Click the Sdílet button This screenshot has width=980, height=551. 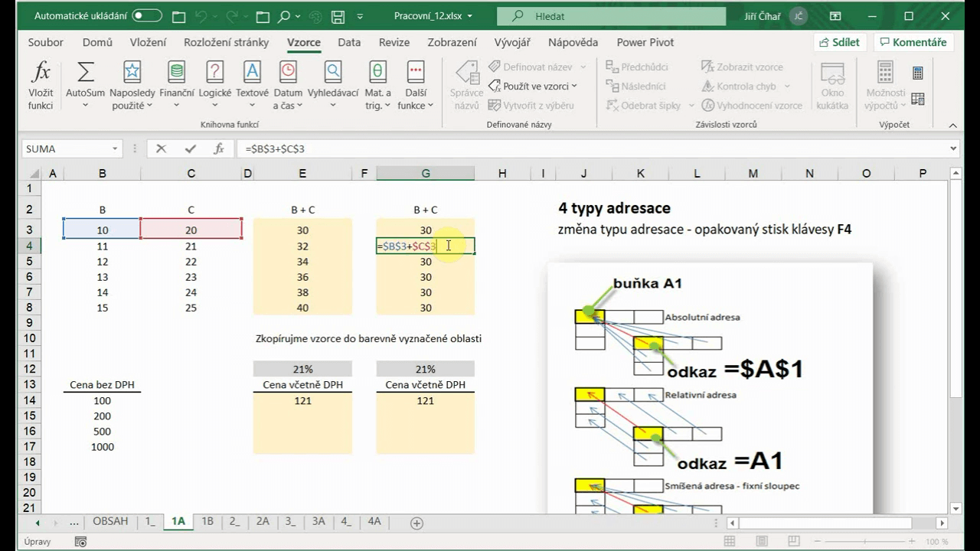839,42
